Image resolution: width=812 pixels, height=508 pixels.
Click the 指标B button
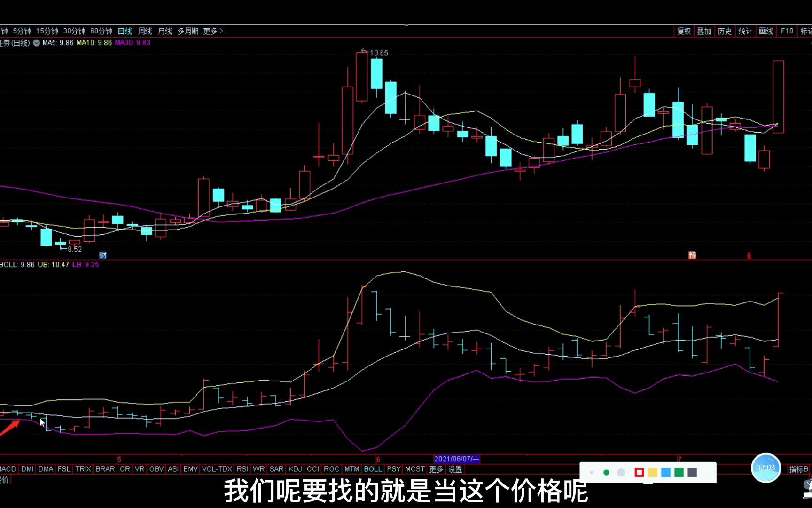pos(798,469)
